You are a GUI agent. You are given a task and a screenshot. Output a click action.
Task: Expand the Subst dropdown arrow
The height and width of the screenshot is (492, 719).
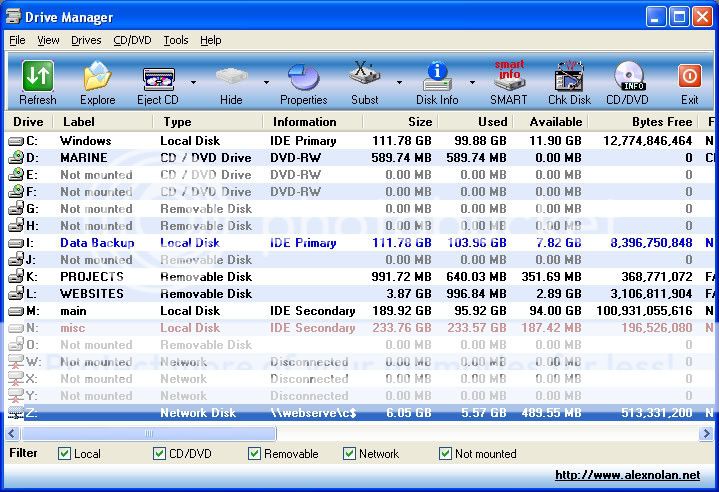coord(399,82)
